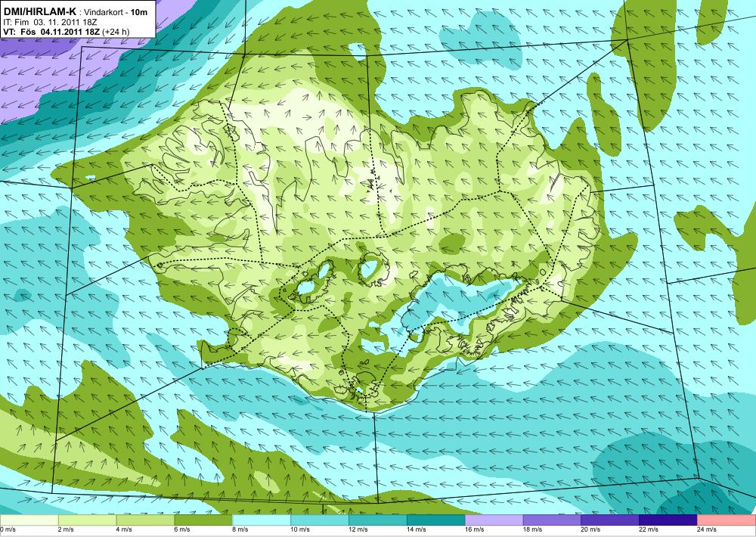The image size is (756, 537).
Task: Pick the lavender 16–18 m/s legend swatch
Action: (x=494, y=520)
